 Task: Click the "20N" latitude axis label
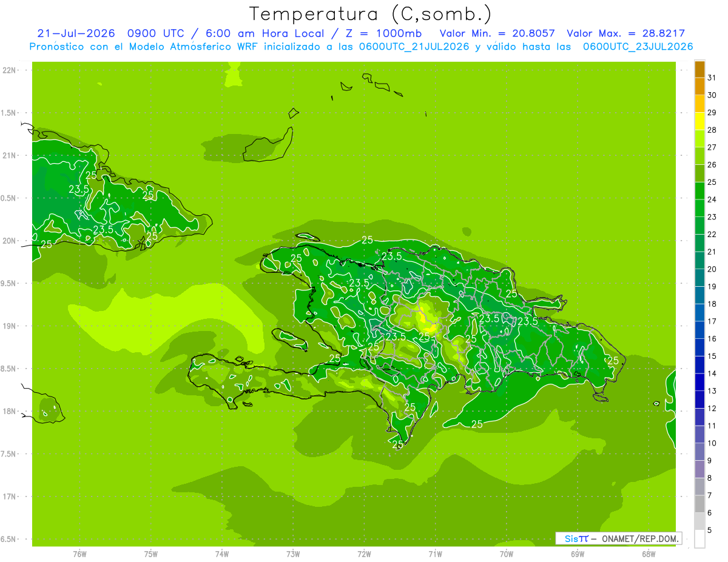pos(9,241)
